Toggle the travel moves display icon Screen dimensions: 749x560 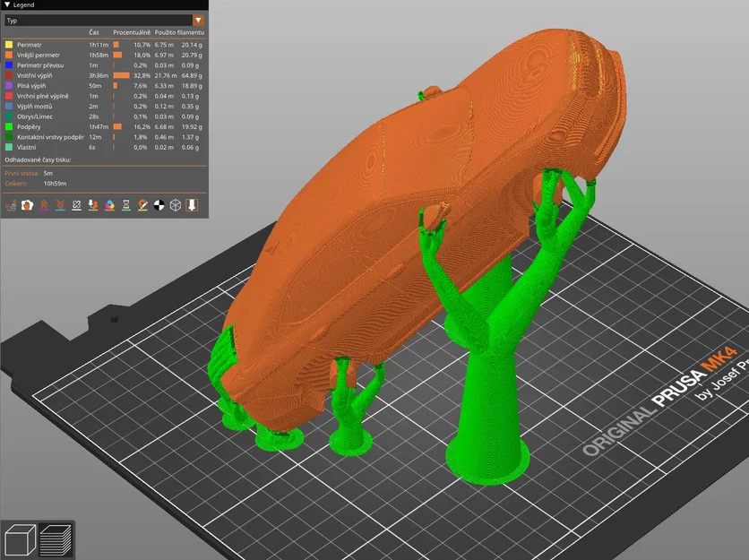click(x=11, y=204)
